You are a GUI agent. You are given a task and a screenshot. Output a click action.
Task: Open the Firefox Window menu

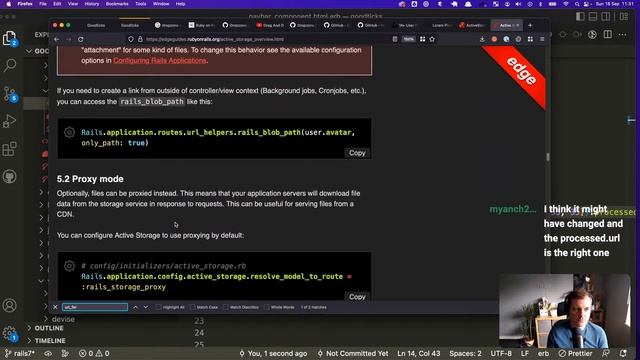(161, 4)
